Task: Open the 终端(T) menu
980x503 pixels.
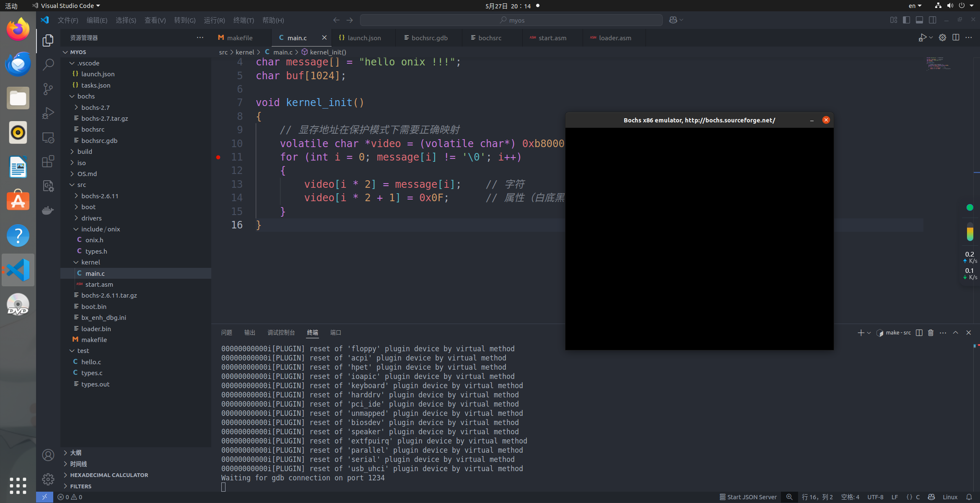Action: 244,20
